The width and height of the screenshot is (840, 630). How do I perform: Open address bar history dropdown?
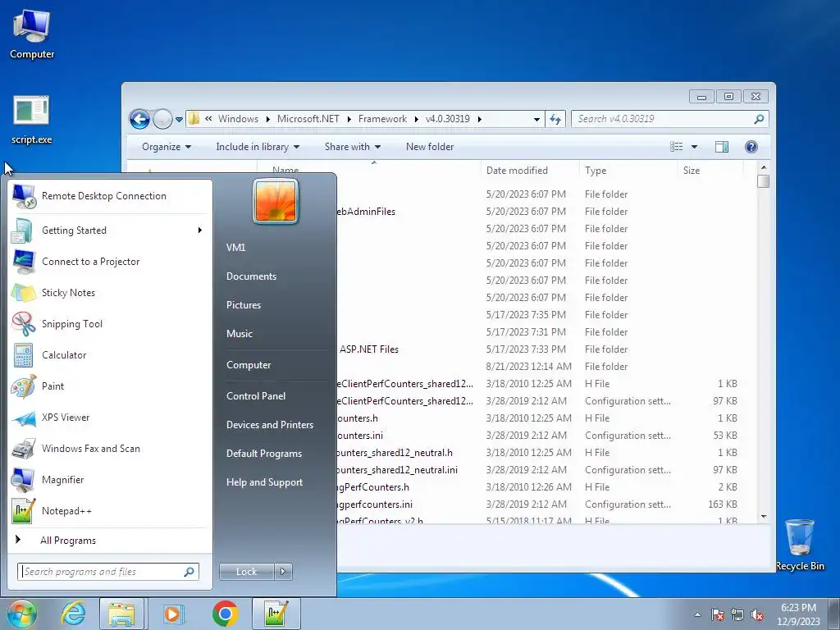point(536,120)
